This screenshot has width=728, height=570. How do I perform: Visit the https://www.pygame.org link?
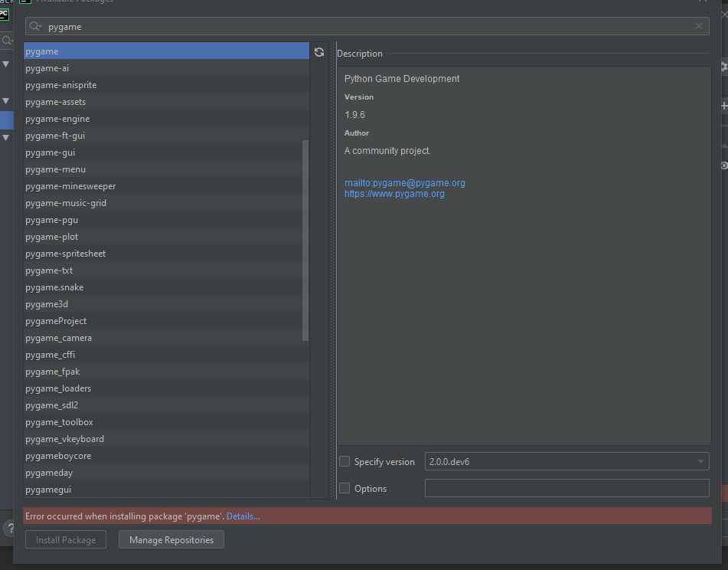[394, 195]
